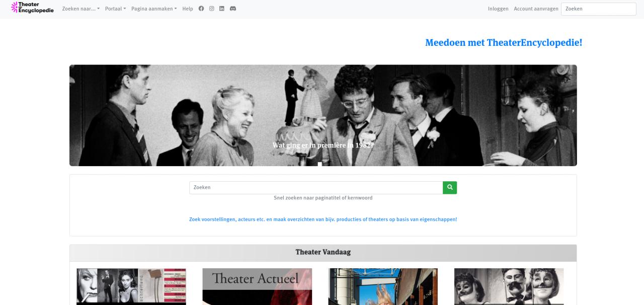Open the Facebook page icon

(x=201, y=9)
